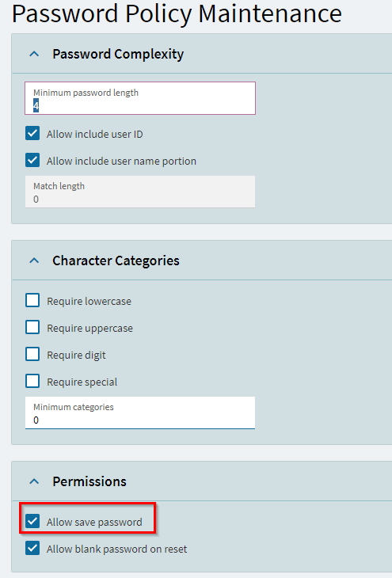This screenshot has height=578, width=392.
Task: Click into the Minimum categories field
Action: [x=140, y=413]
